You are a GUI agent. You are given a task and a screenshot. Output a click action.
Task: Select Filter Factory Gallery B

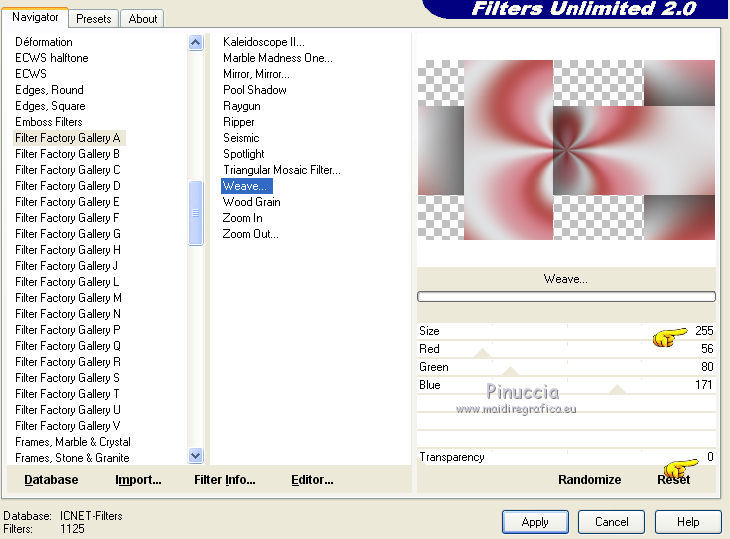68,154
